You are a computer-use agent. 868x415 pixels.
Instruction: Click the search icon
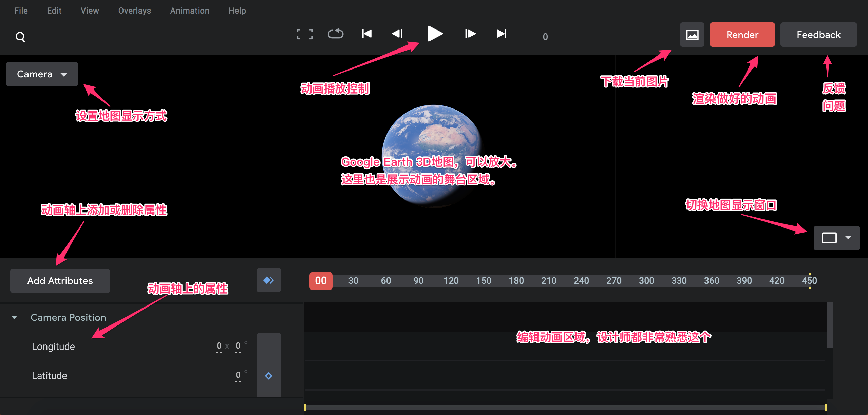[x=20, y=37]
